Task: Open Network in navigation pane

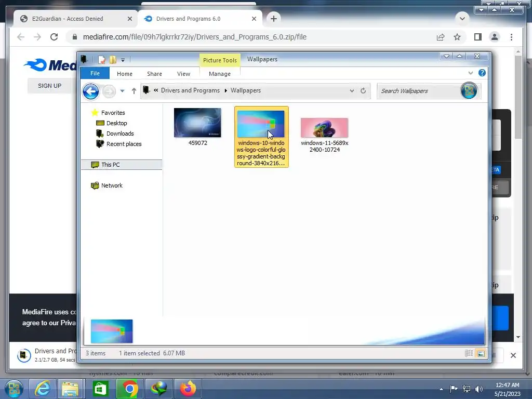Action: click(112, 185)
